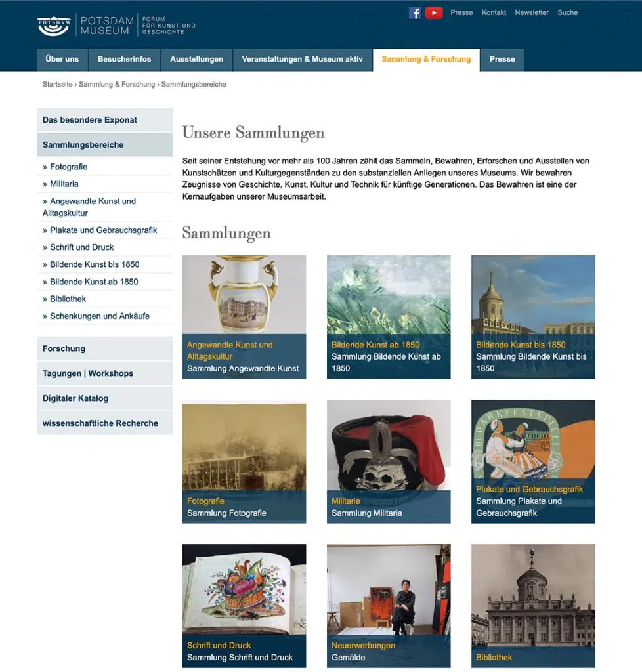
Task: Open the Plakate und Gebrauchsgrafik poster tile
Action: [533, 446]
